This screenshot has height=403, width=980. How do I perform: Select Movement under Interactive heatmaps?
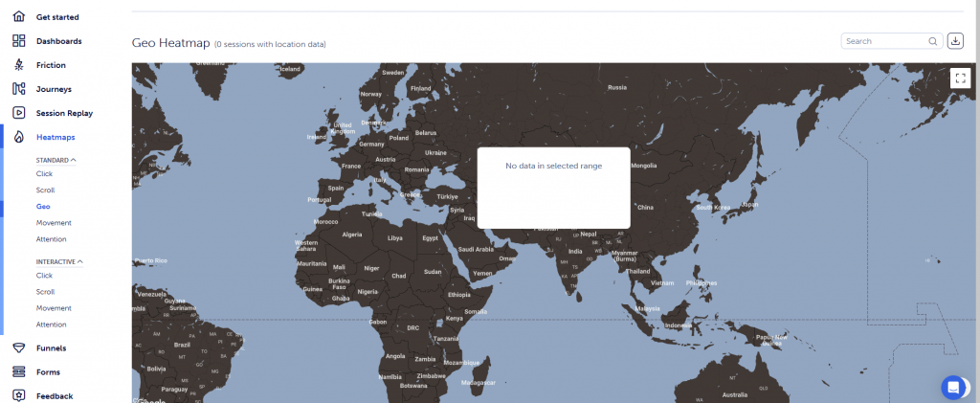(x=54, y=307)
